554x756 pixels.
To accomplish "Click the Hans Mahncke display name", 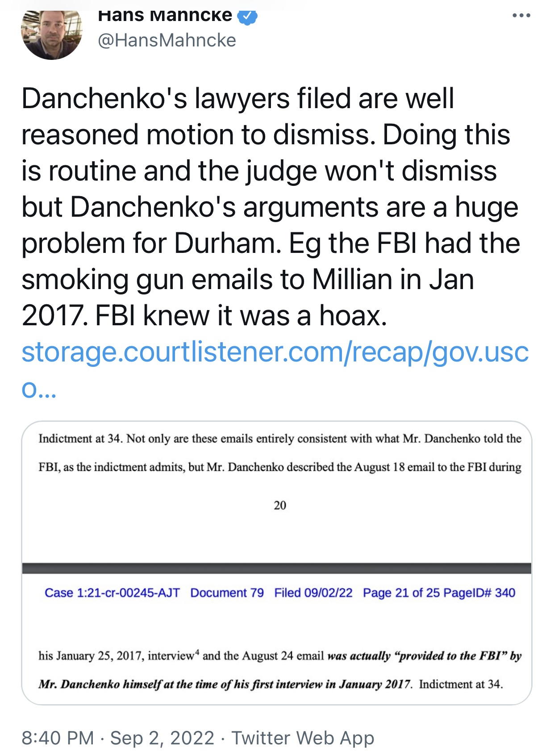I will 165,16.
